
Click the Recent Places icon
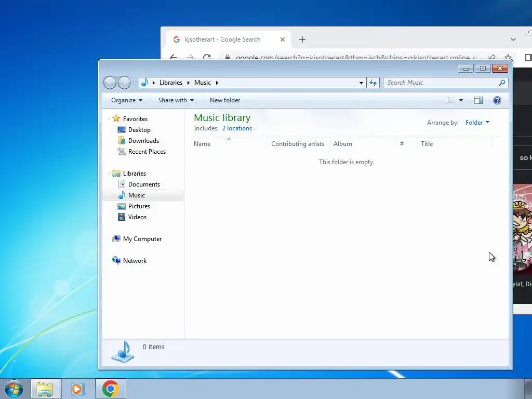pyautogui.click(x=122, y=151)
